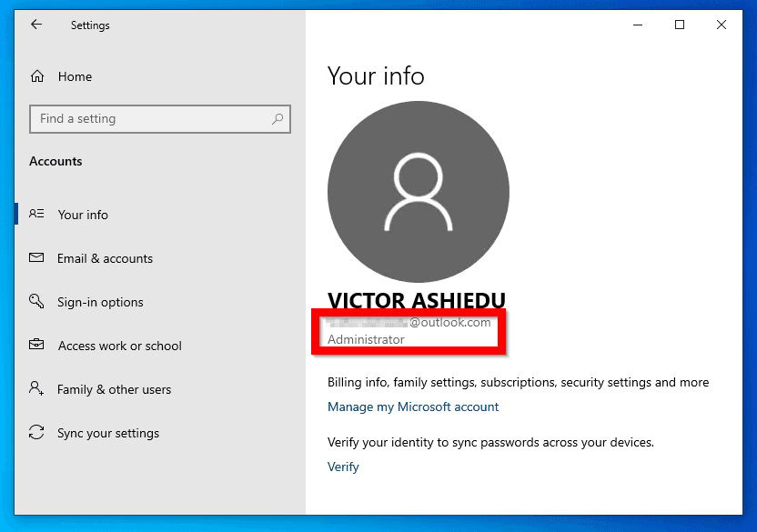Select "Family & other users" sidebar entry

pos(115,389)
